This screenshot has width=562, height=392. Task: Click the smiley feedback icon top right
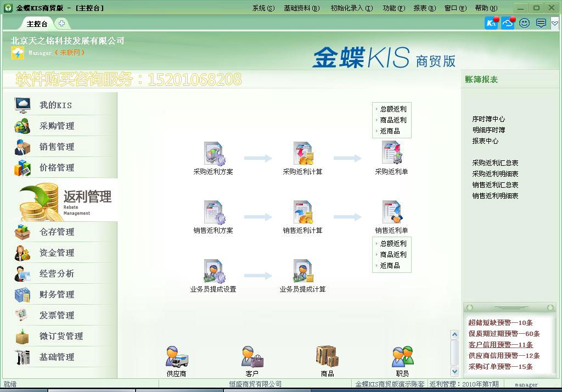click(x=524, y=23)
